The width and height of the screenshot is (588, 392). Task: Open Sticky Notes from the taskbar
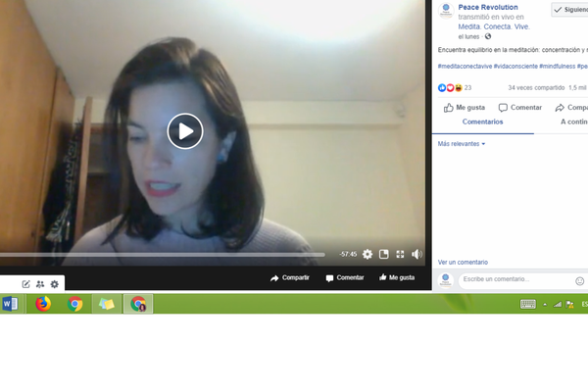pyautogui.click(x=107, y=304)
